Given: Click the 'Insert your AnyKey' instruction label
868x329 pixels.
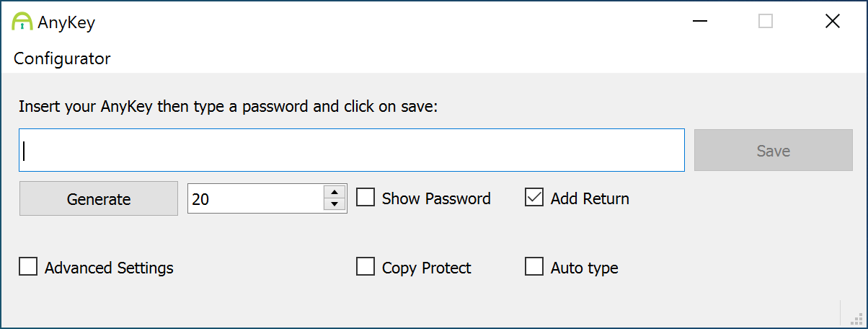Looking at the screenshot, I should tap(229, 107).
